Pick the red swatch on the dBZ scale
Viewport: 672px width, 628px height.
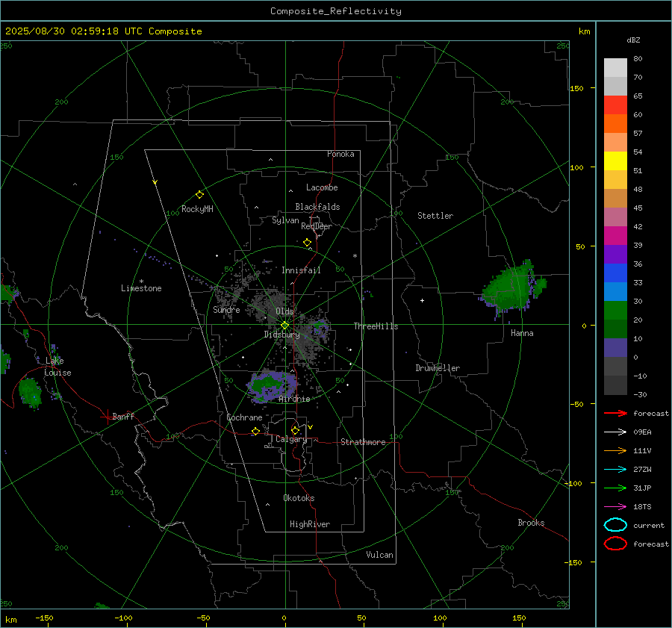tap(615, 105)
